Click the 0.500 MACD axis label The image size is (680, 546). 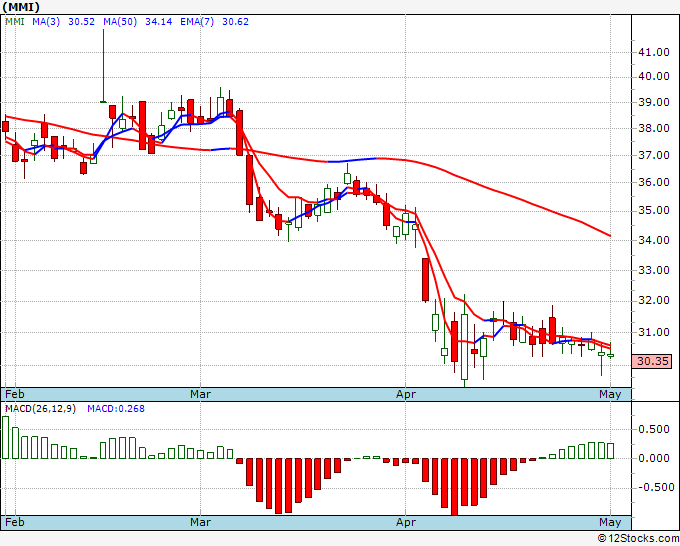654,429
